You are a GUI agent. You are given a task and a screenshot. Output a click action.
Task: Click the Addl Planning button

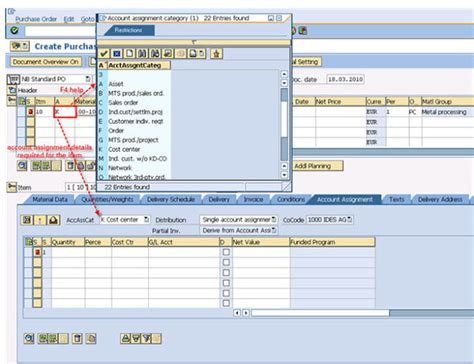[318, 166]
